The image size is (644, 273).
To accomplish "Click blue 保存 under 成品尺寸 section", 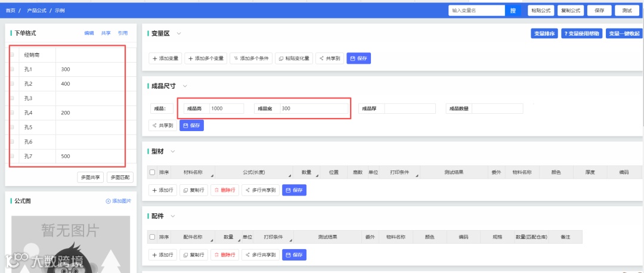I will coord(191,125).
